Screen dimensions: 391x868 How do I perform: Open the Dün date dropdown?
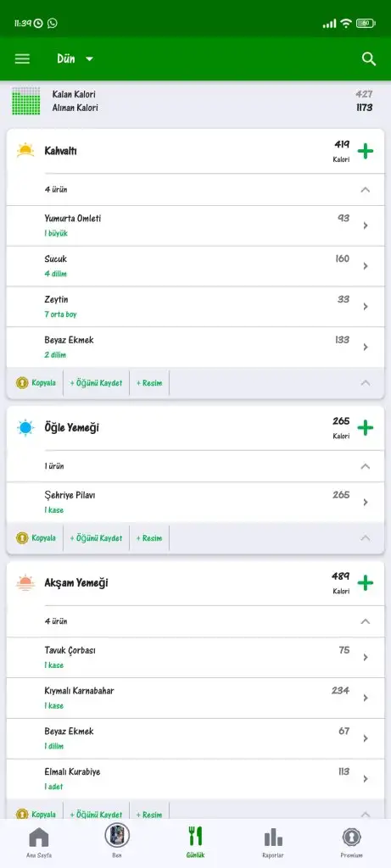pos(75,58)
